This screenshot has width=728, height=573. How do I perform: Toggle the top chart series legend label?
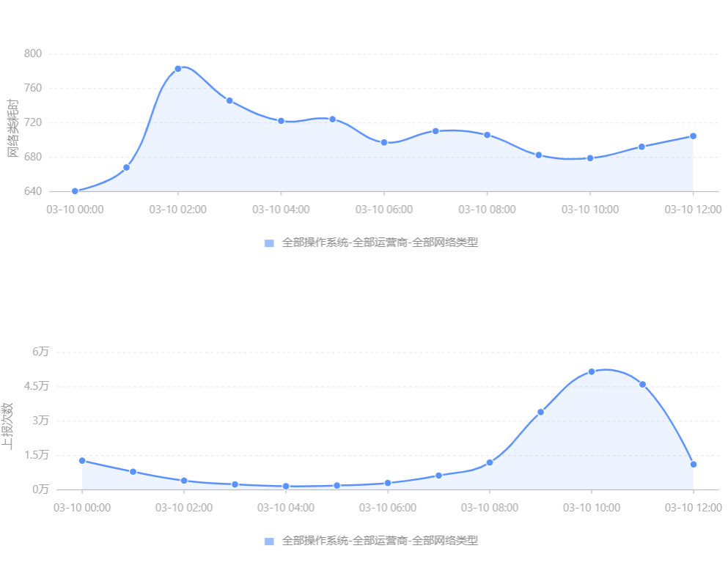(380, 243)
